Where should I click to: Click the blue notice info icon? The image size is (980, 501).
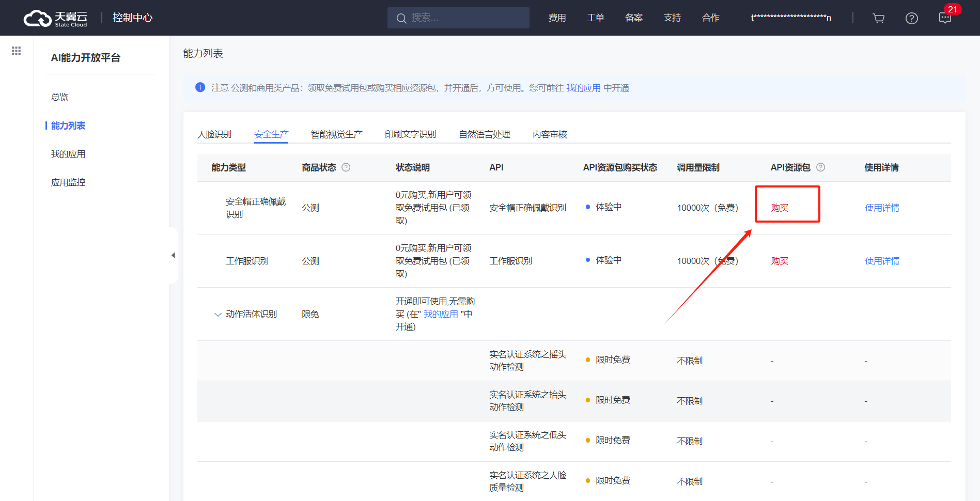point(200,87)
